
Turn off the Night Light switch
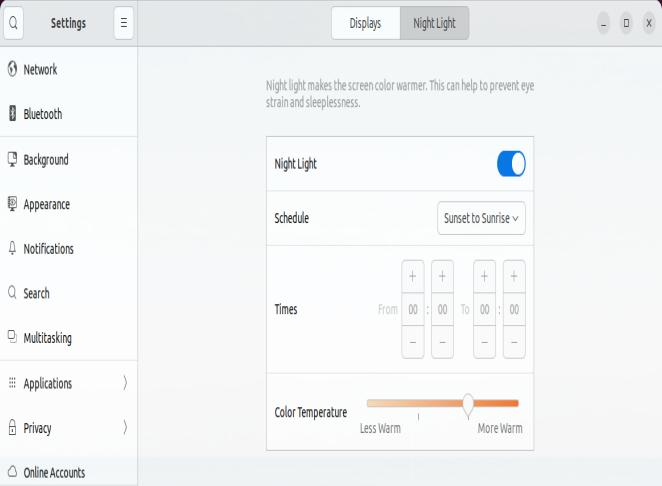tap(510, 164)
